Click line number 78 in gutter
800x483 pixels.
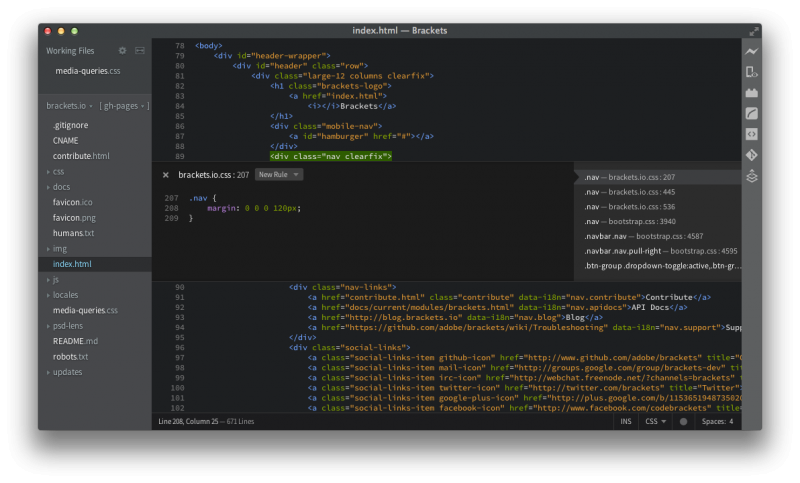(x=180, y=45)
